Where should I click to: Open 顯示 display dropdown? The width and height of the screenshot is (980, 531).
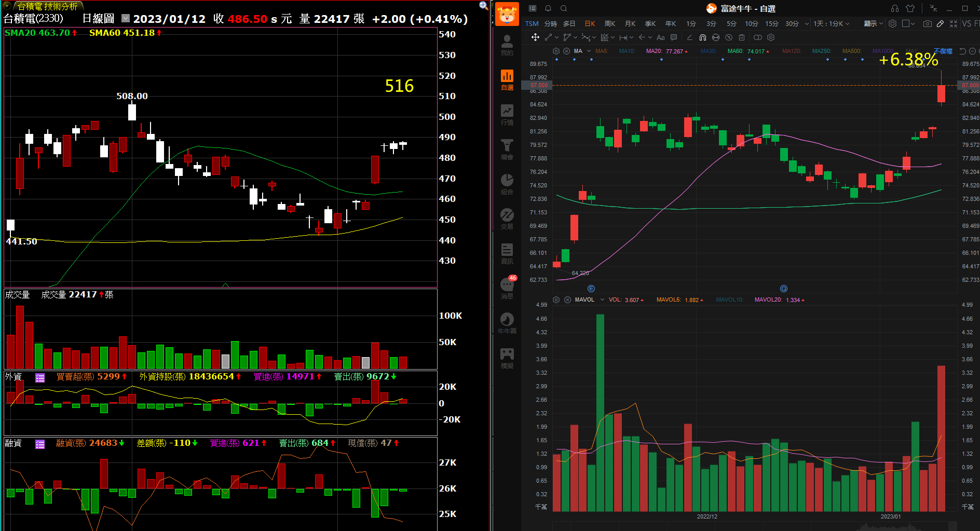874,23
